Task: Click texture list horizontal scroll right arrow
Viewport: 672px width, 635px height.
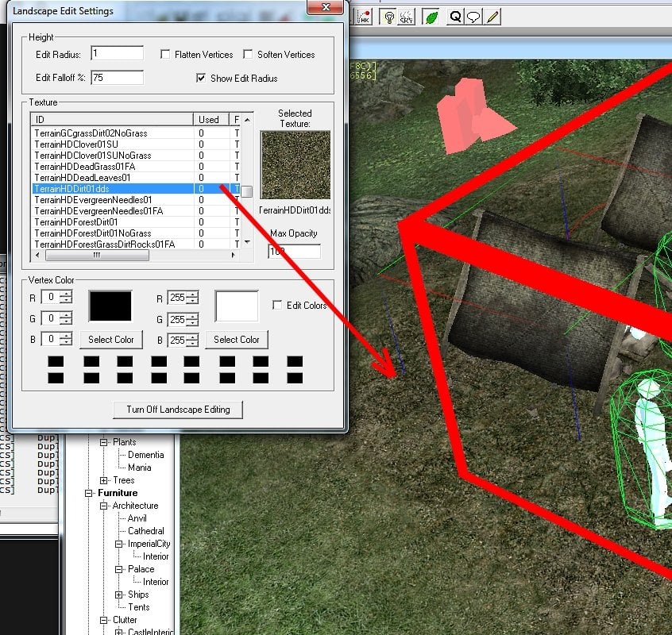Action: tap(234, 256)
